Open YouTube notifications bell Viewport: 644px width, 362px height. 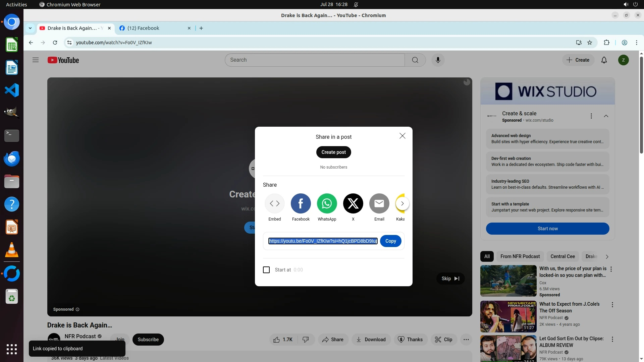(x=604, y=60)
